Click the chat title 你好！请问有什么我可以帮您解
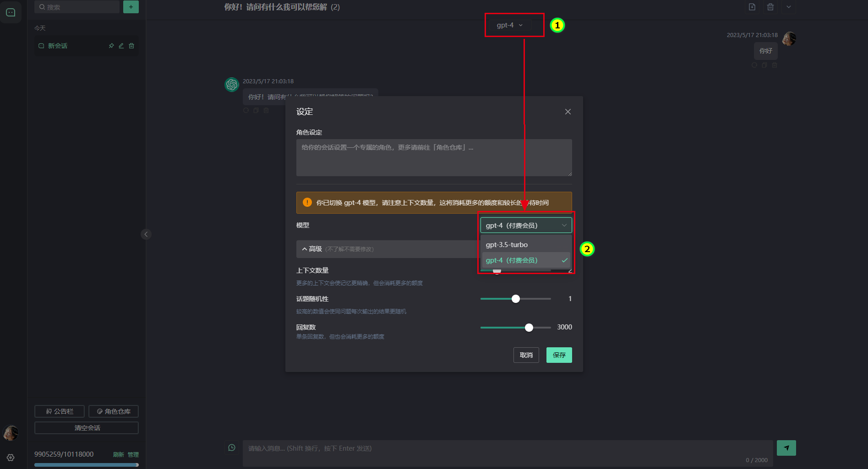Screen dimensions: 868x469 pos(275,7)
